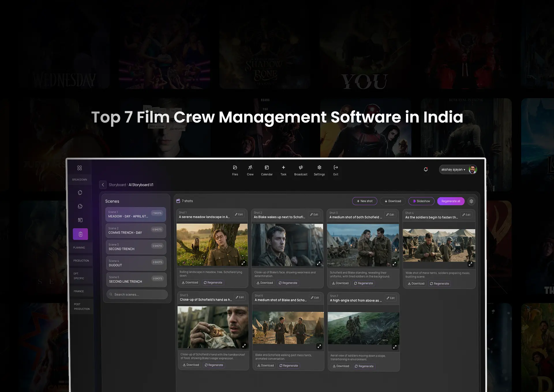The image size is (554, 392).
Task: Open the notifications bell
Action: click(426, 169)
